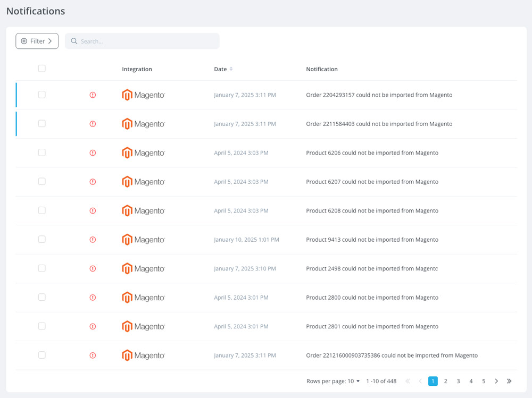Go to page 4
The height and width of the screenshot is (398, 532).
(x=471, y=381)
